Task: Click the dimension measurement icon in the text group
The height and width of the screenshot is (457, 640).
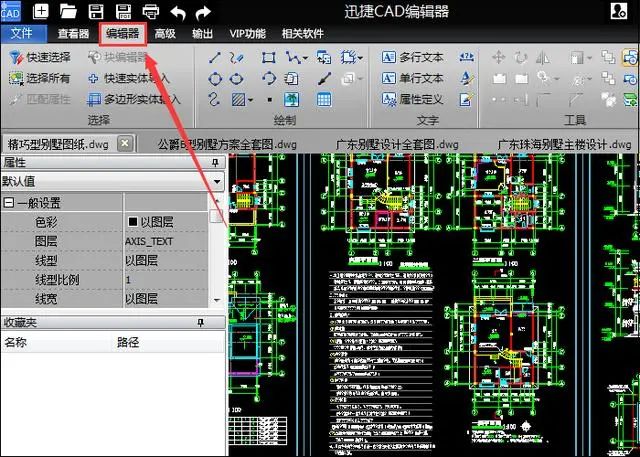Action: click(x=467, y=57)
